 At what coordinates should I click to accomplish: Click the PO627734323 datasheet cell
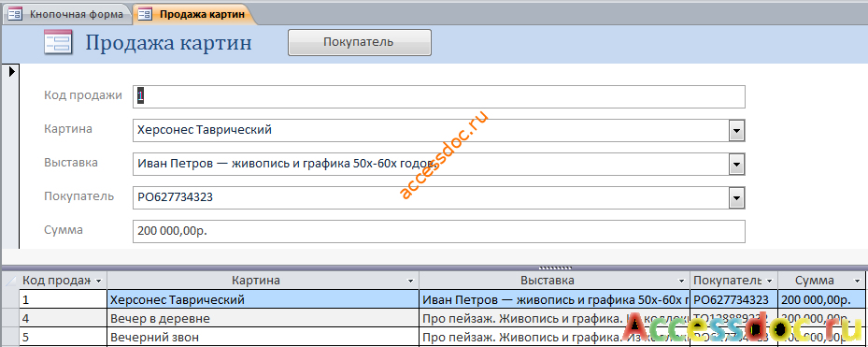[734, 300]
